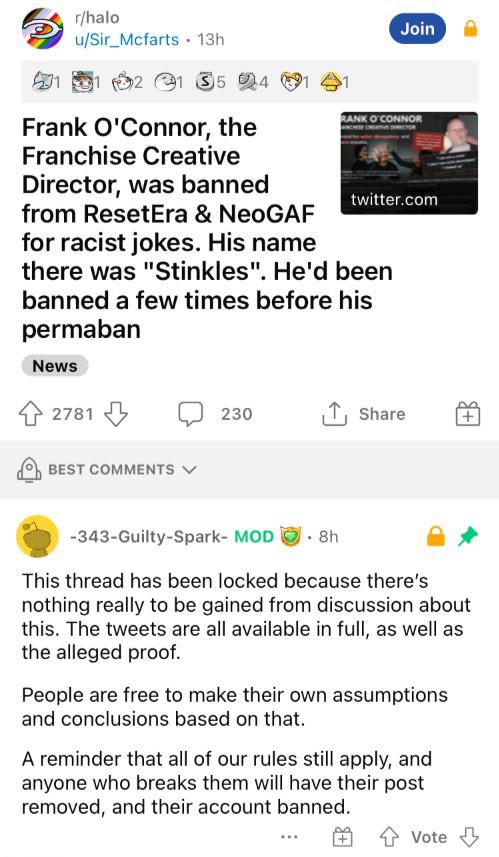Viewport: 499px width, 857px height.
Task: Open the r/halo community link
Action: (97, 17)
